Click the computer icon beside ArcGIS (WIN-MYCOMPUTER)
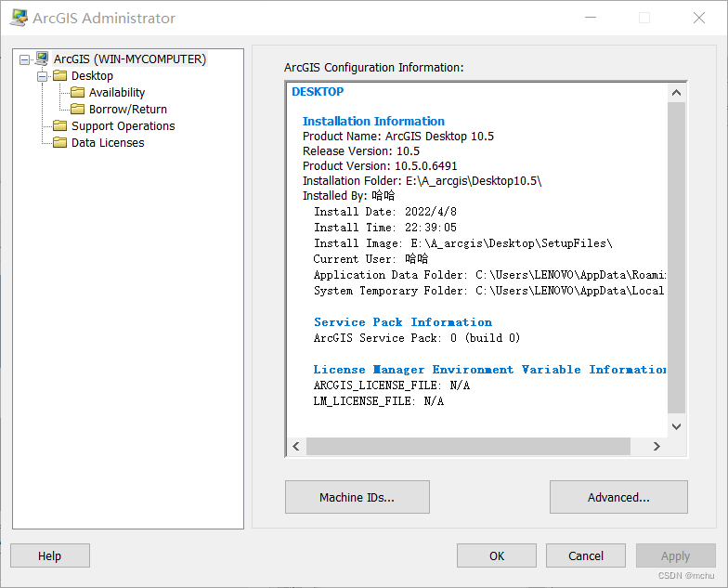This screenshot has height=588, width=728. pos(42,59)
